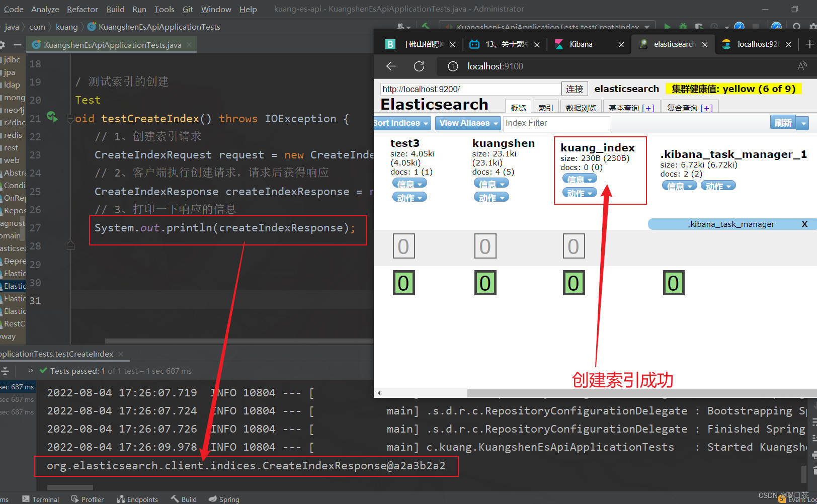Open a new browser tab with plus
Viewport: 817px width, 504px height.
(809, 44)
